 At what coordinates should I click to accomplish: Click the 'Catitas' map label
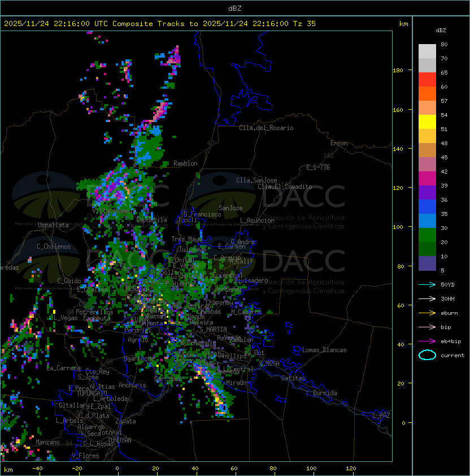click(293, 378)
